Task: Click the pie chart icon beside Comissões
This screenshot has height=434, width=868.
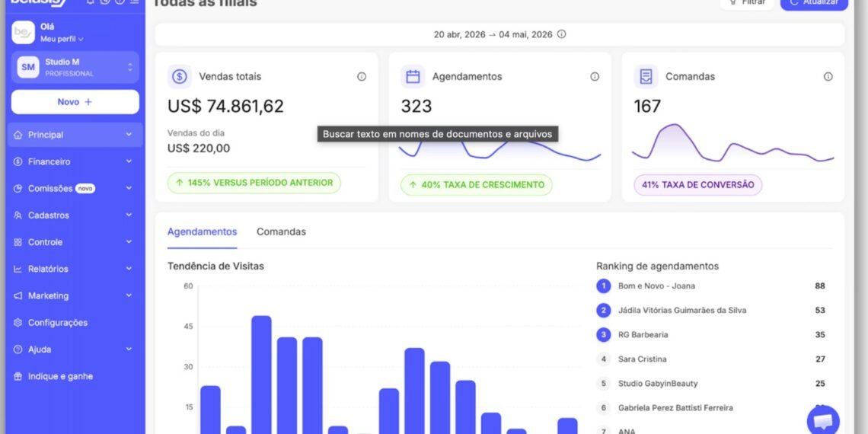Action: point(18,189)
